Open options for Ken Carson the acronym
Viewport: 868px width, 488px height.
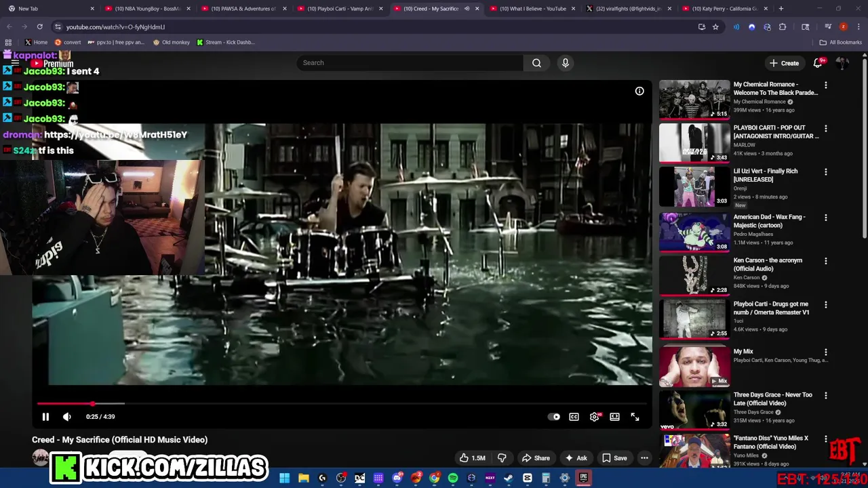tap(825, 261)
